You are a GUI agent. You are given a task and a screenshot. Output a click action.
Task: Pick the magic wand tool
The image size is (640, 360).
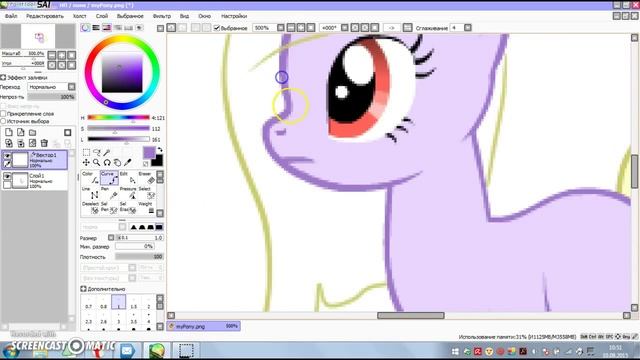(107, 152)
